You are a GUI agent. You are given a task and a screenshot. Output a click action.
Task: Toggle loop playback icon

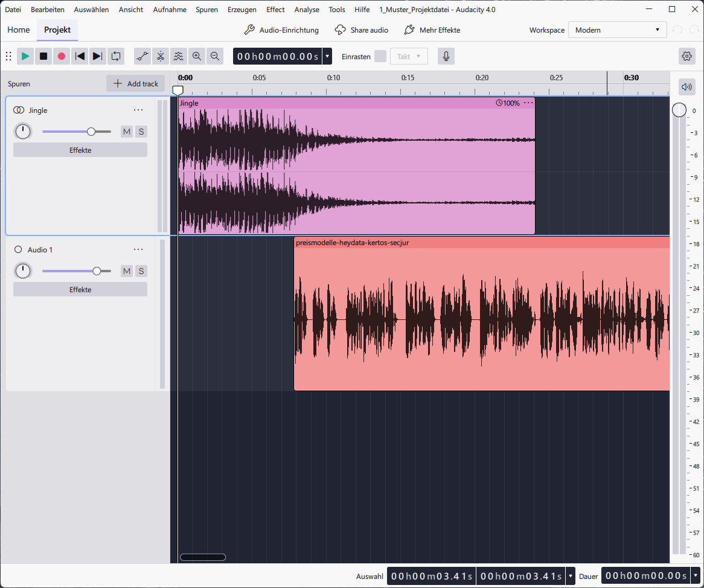[x=116, y=56]
